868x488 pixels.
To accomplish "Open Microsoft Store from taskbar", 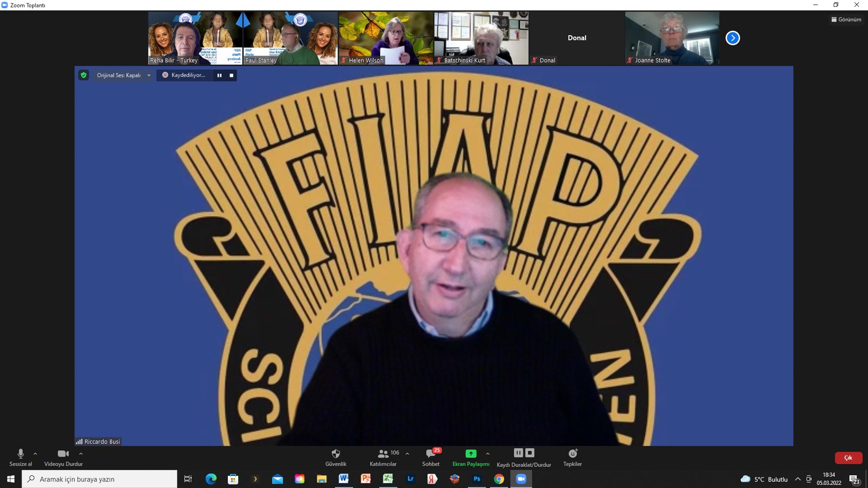I will 233,479.
